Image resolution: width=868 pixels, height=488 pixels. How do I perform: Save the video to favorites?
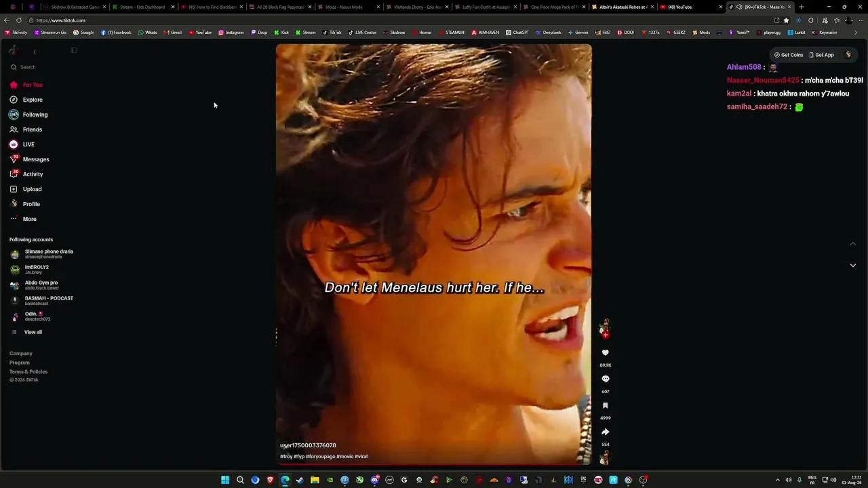pos(606,405)
